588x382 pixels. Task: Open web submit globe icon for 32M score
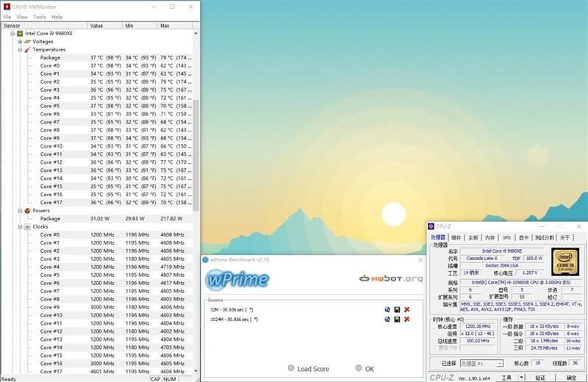coord(387,310)
